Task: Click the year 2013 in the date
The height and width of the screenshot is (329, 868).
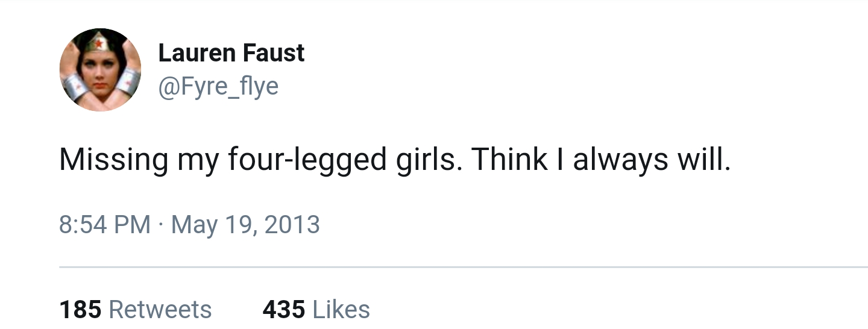Action: 292,225
